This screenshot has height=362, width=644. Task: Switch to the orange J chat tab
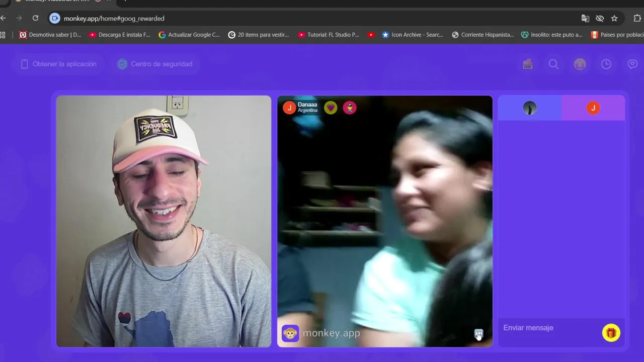(x=593, y=108)
